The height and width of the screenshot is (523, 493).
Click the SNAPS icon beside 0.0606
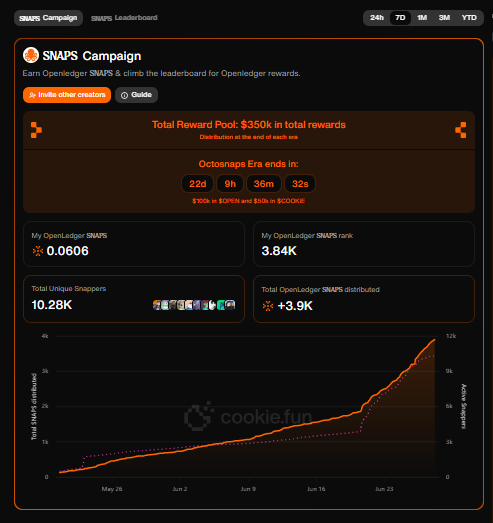point(38,251)
